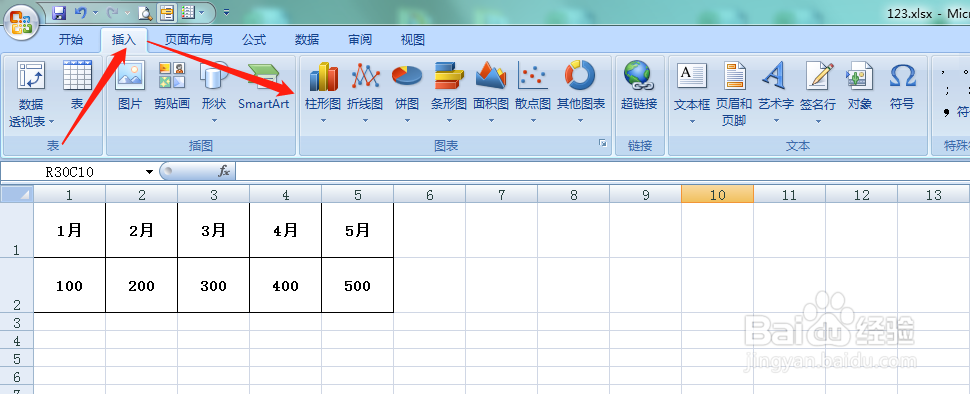Select row header 3
The height and width of the screenshot is (394, 970).
pos(17,322)
